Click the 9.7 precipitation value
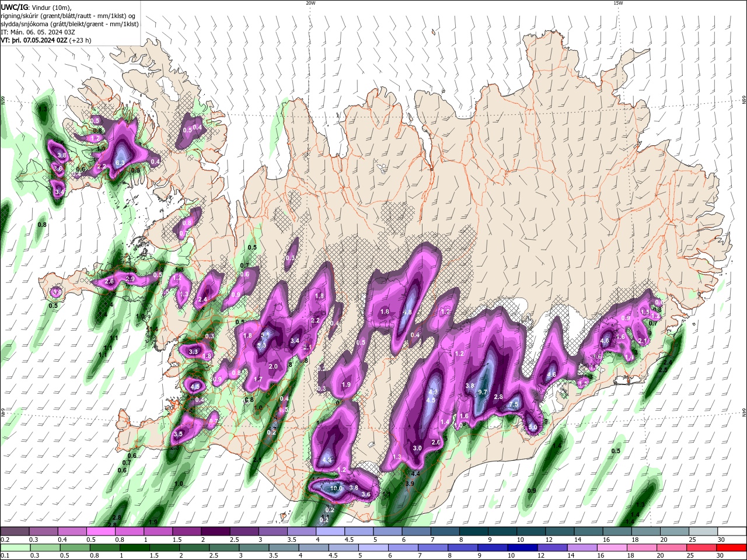The width and height of the screenshot is (747, 560). pyautogui.click(x=482, y=392)
